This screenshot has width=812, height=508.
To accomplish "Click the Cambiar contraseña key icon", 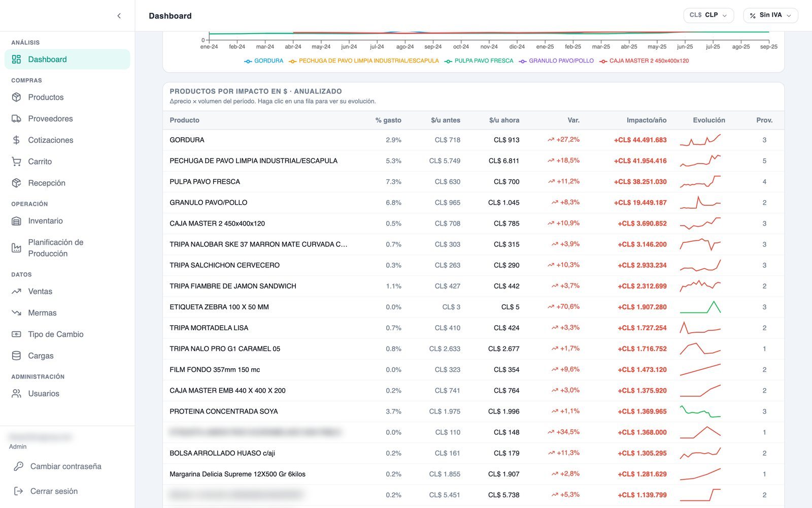I will coord(18,466).
